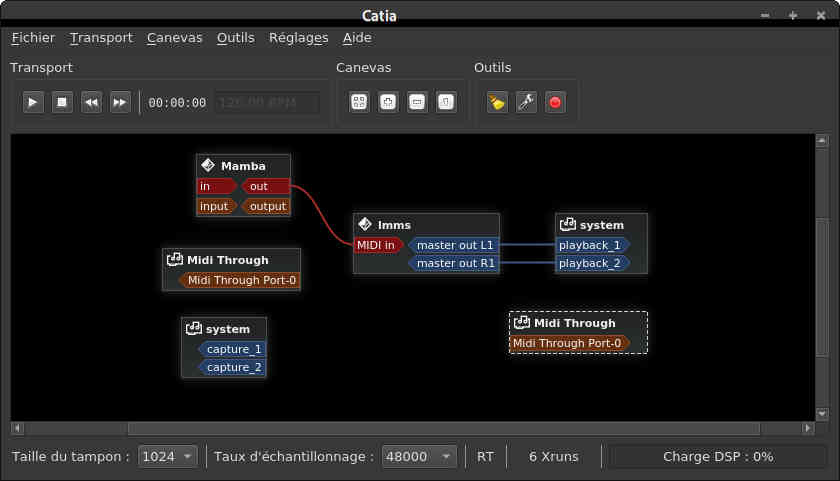Click icon of Midi Through box beside Mamba
The height and width of the screenshot is (481, 840).
tap(175, 259)
